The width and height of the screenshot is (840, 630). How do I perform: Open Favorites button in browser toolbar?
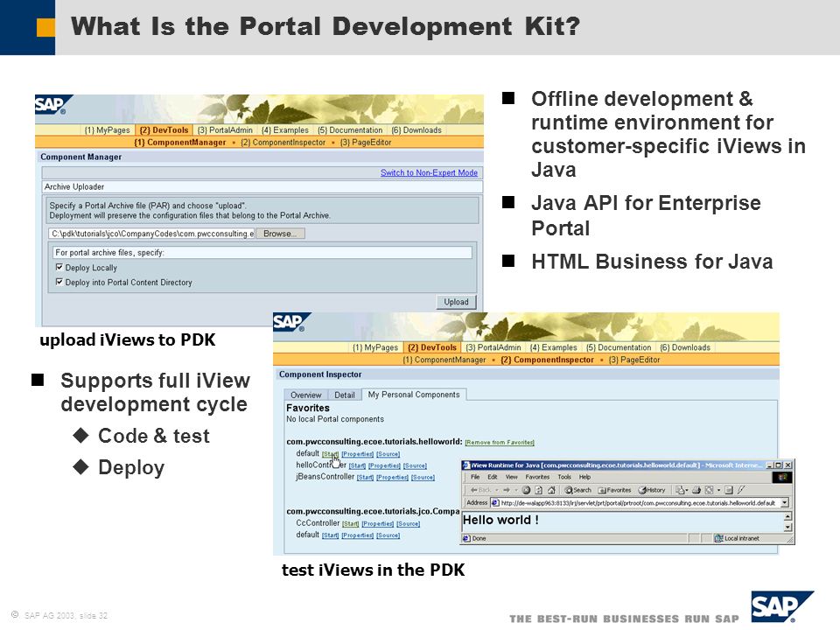coord(614,490)
